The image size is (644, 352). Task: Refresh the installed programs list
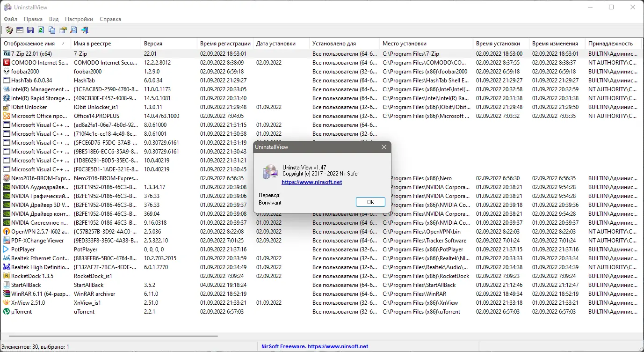[x=41, y=30]
